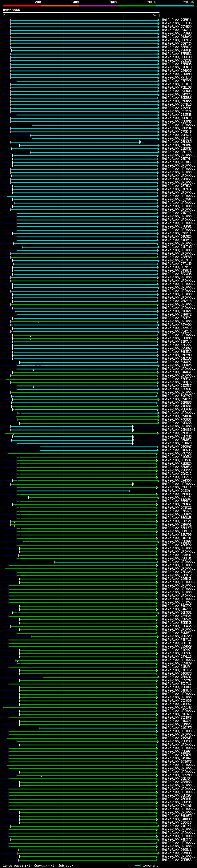
Task: Click the cyan ~100% identity legend bar
Action: (x=175, y=6)
